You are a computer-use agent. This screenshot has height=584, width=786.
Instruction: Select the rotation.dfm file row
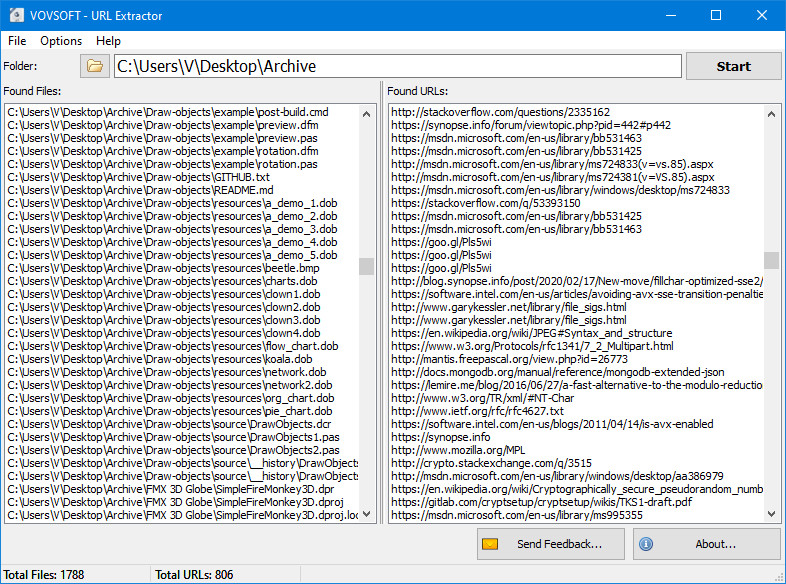point(182,151)
